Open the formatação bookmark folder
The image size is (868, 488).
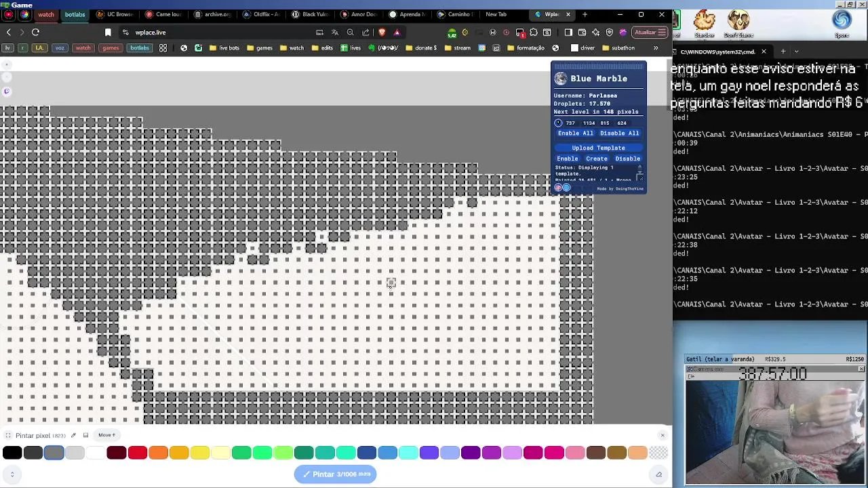pyautogui.click(x=526, y=47)
